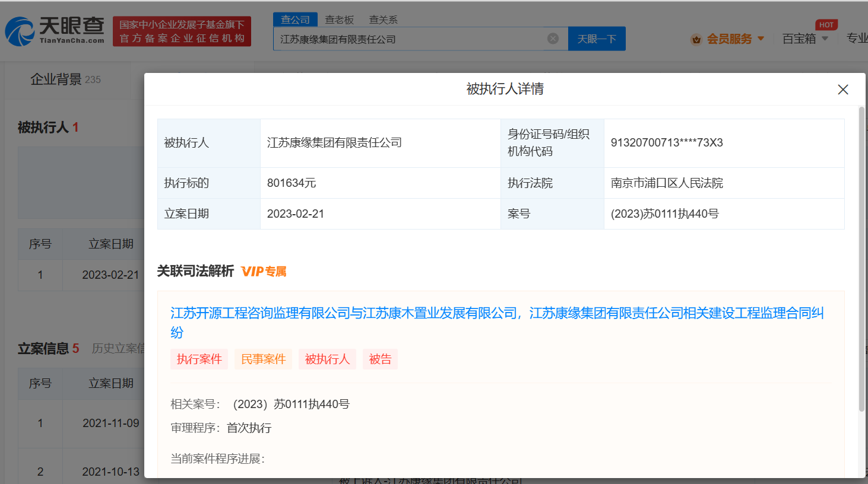Click the crown icon beside 会员服务
This screenshot has width=868, height=484.
click(696, 38)
